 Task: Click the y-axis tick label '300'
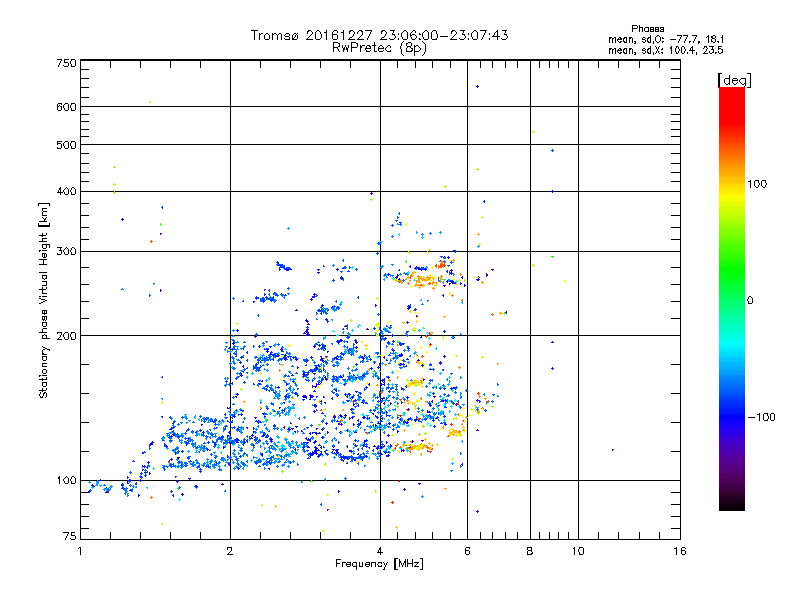click(66, 252)
